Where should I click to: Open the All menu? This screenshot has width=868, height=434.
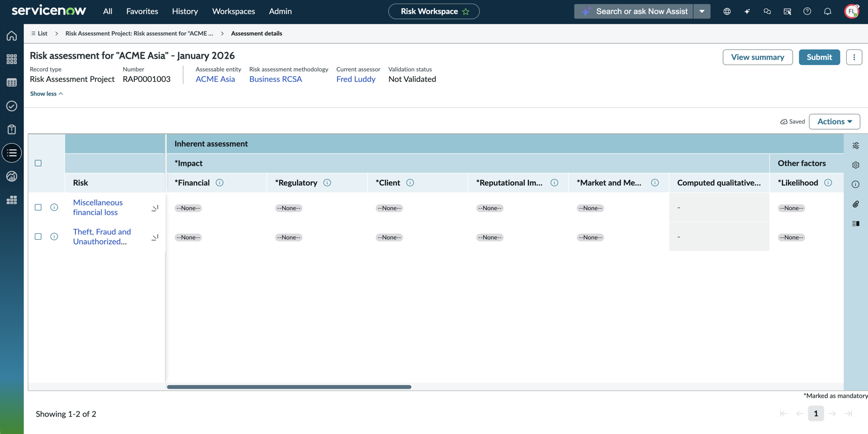[x=107, y=11]
